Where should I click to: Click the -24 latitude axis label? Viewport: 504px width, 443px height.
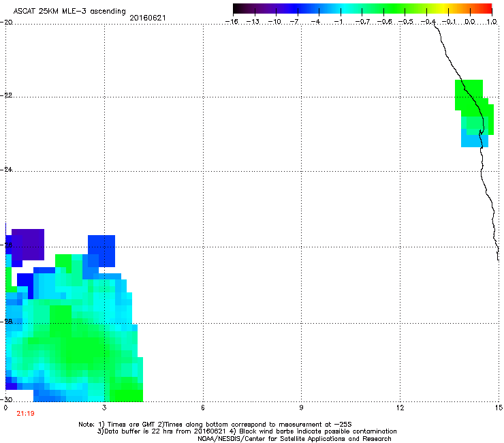pos(6,169)
